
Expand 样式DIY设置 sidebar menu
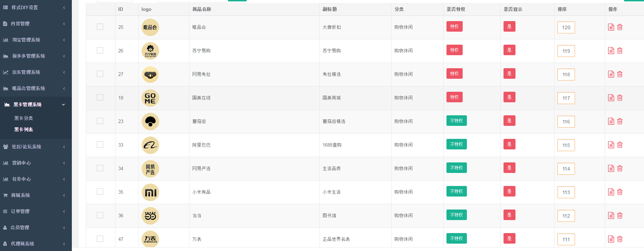click(36, 7)
